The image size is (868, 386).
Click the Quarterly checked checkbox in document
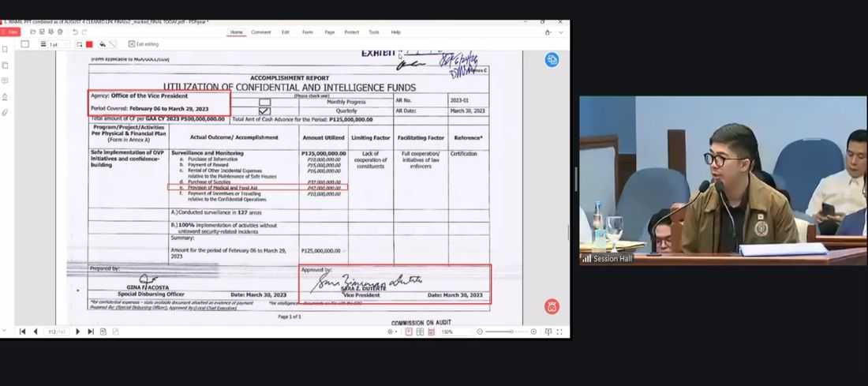click(x=265, y=111)
